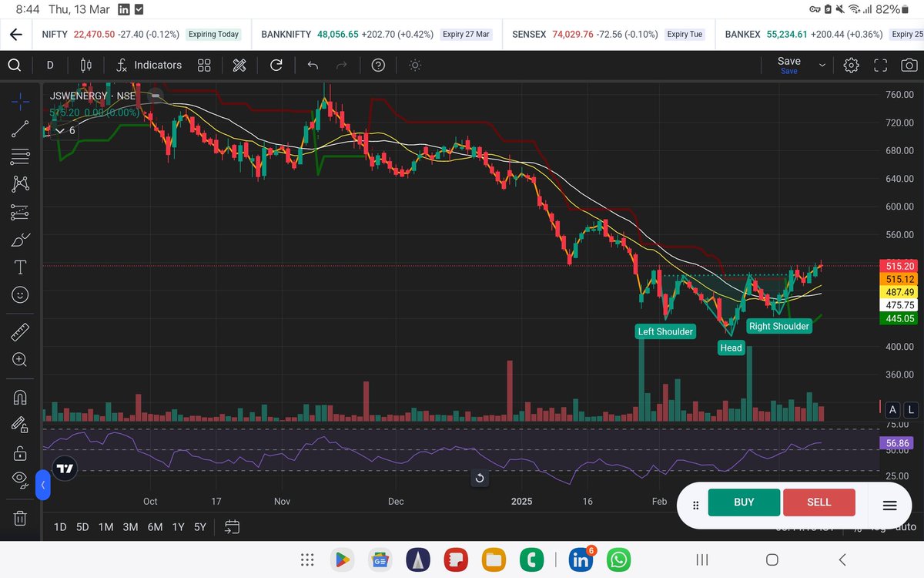The height and width of the screenshot is (578, 924).
Task: Hide all drawings with eye icon
Action: (21, 479)
